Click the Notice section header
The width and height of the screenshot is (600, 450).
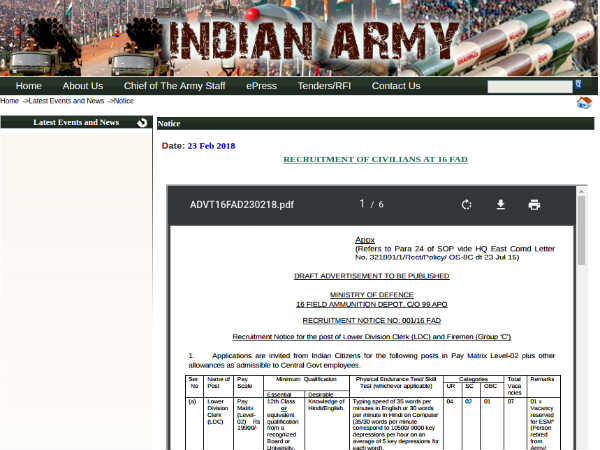pos(375,124)
